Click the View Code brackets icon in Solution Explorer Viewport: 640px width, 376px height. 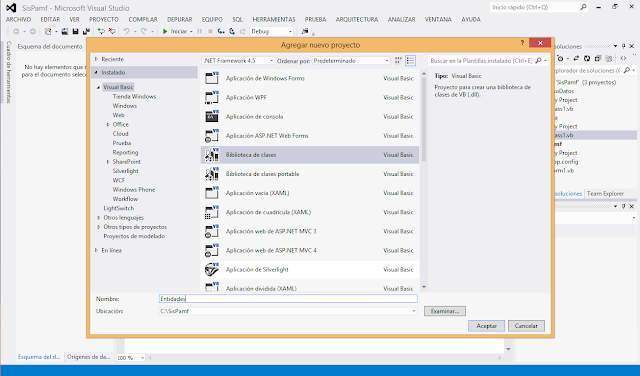[623, 58]
